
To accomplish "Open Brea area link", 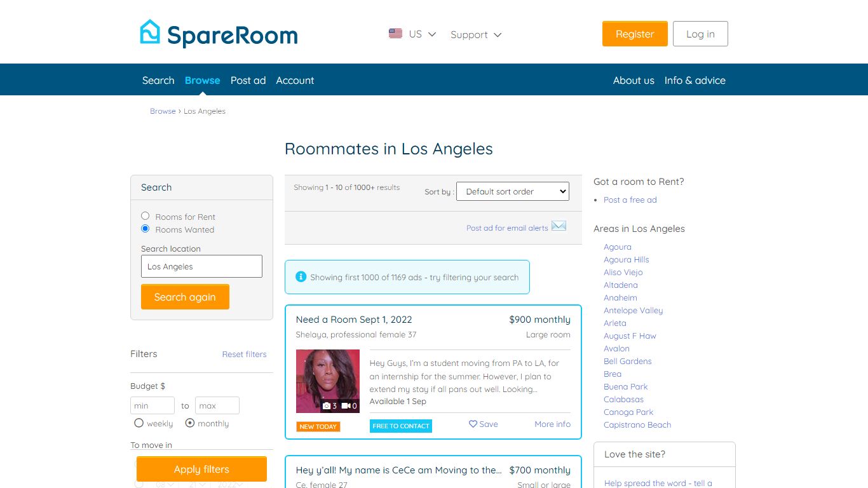I will [613, 374].
